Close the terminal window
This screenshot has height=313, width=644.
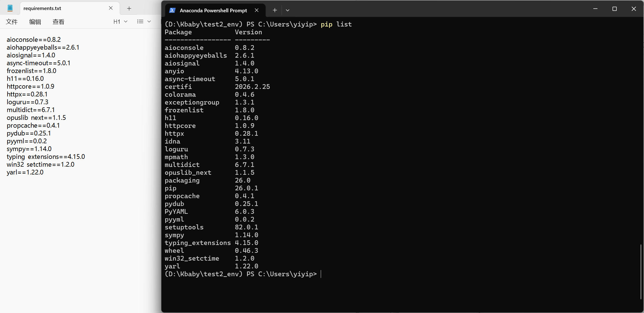click(x=634, y=9)
